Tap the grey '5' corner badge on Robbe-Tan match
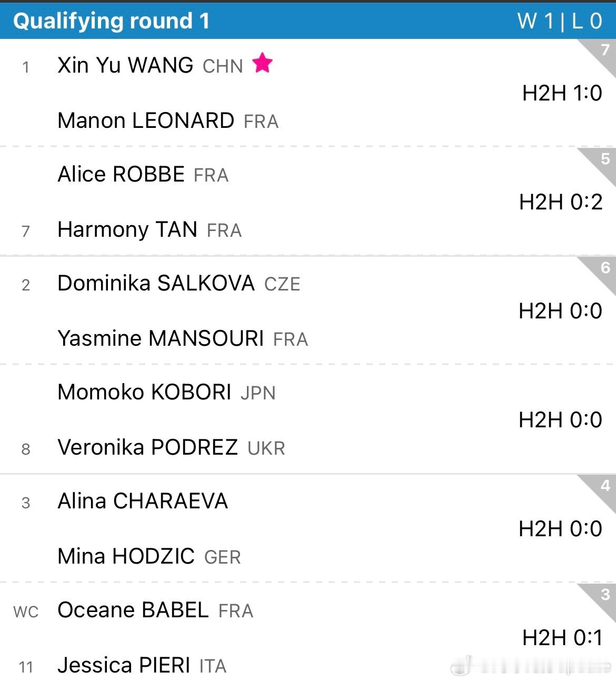The height and width of the screenshot is (682, 616). pos(604,158)
